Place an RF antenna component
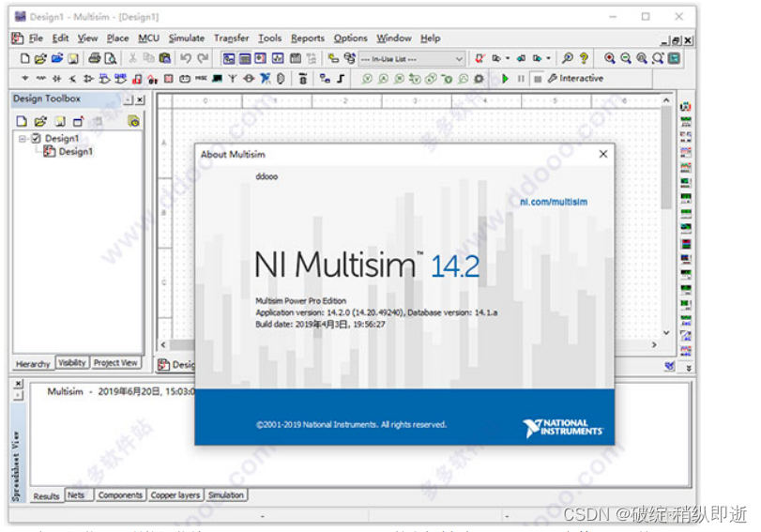This screenshot has height=532, width=761. [233, 78]
